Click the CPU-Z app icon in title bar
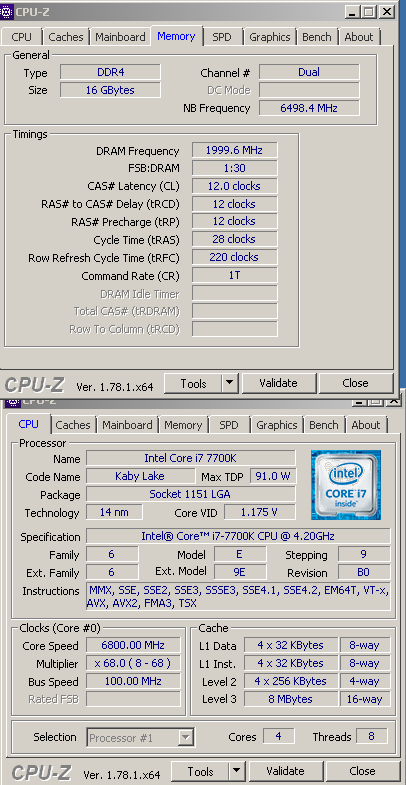Viewport: 406px width, 785px height. coord(7,12)
